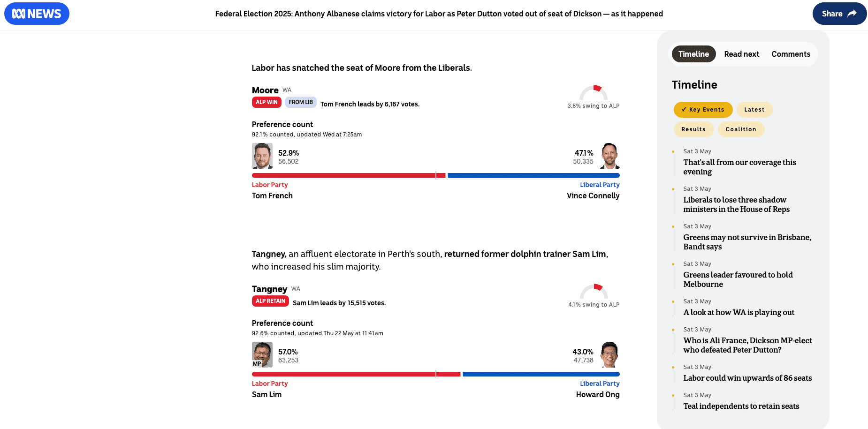
Task: Click Tom French's candidate photo
Action: pos(262,156)
